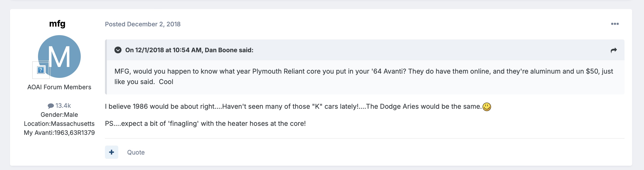Click the smiley face emoji
Image resolution: width=644 pixels, height=170 pixels.
[x=487, y=107]
